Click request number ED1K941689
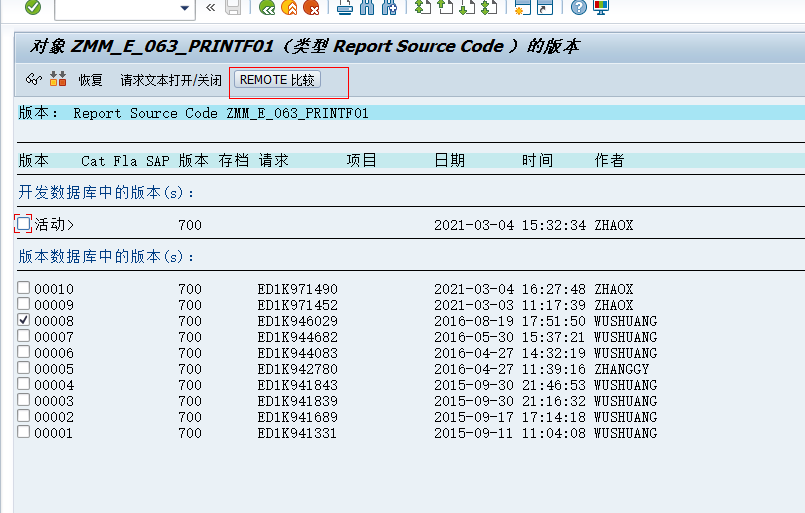Image resolution: width=805 pixels, height=513 pixels. (298, 416)
